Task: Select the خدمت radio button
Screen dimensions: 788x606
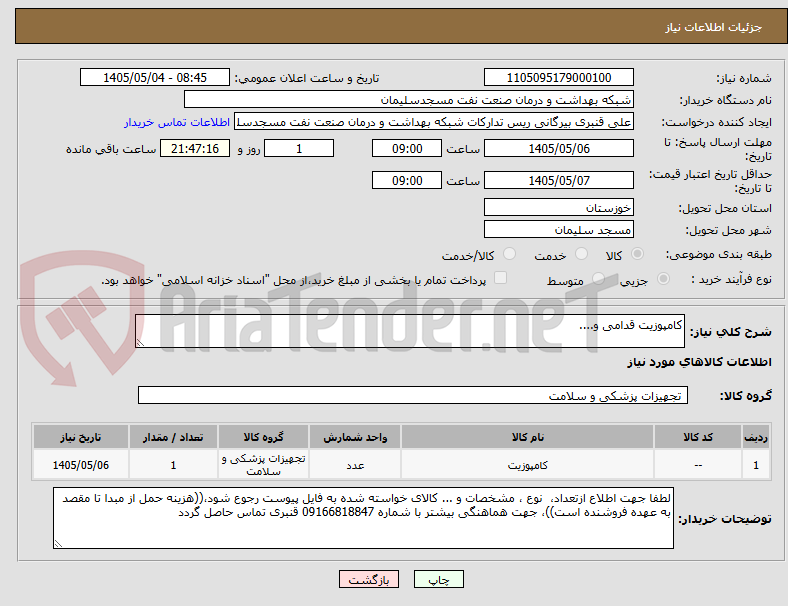Action: point(581,254)
